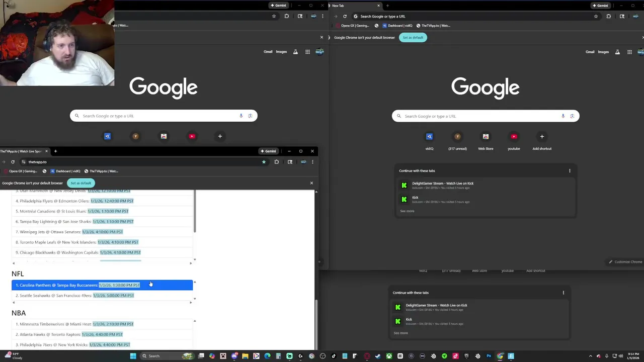The image size is (644, 362).
Task: Click scroll-up arrow of NFL list
Action: pos(195,282)
